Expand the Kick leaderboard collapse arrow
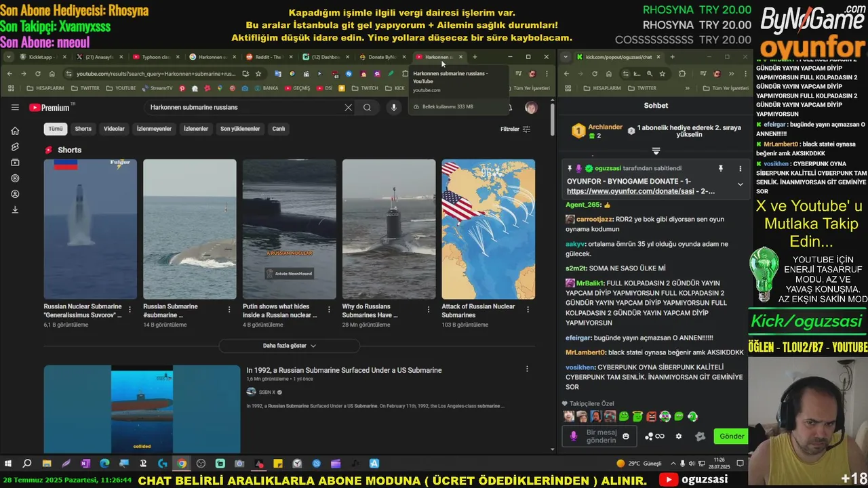The image size is (868, 488). coord(656,150)
